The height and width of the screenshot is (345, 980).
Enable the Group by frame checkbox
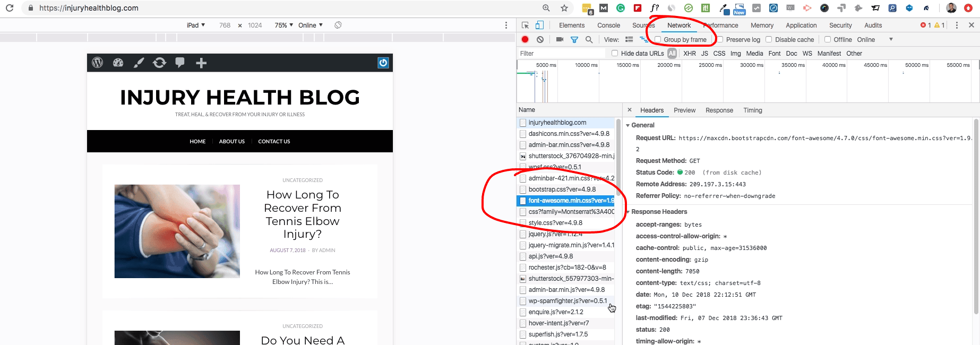658,39
